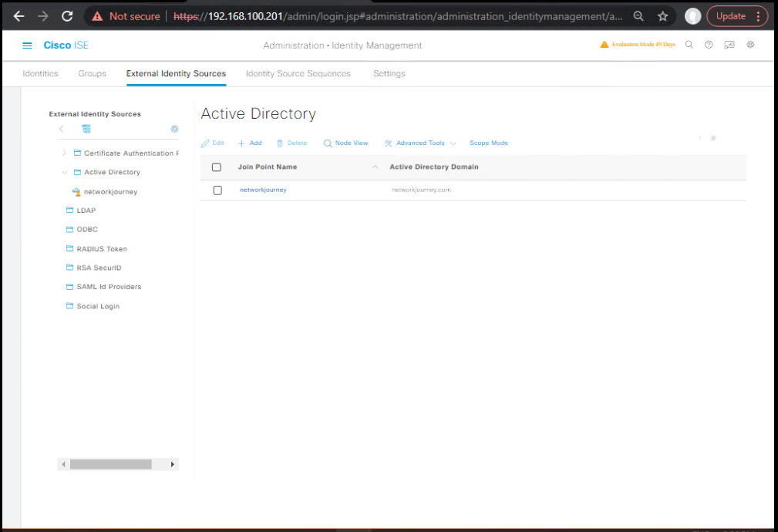Open the help question mark icon
Image resolution: width=778 pixels, height=532 pixels.
709,45
